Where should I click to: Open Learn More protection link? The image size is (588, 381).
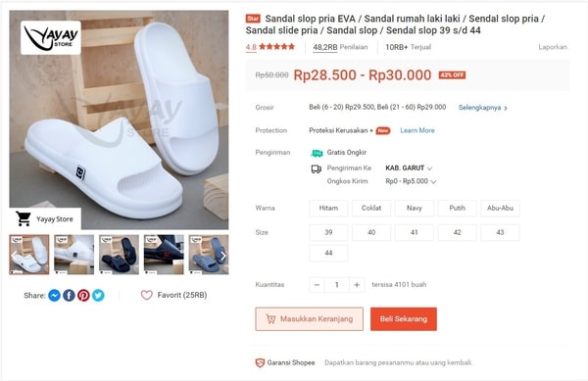point(417,130)
